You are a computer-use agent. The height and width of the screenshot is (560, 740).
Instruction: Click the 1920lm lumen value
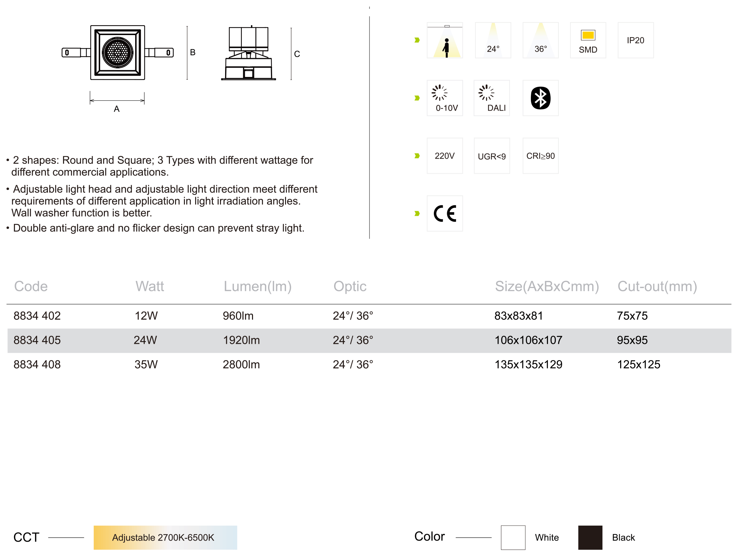click(241, 340)
